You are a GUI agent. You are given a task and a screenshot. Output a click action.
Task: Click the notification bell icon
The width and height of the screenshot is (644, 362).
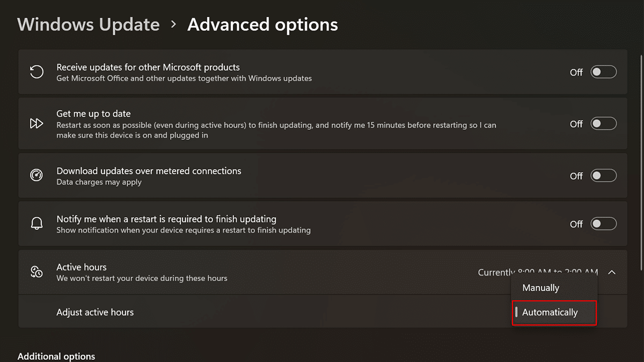click(x=36, y=224)
